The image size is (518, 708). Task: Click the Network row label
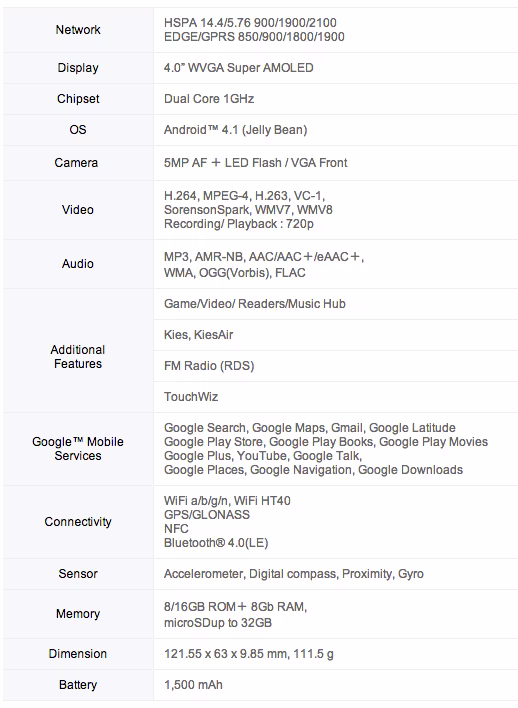(x=78, y=30)
